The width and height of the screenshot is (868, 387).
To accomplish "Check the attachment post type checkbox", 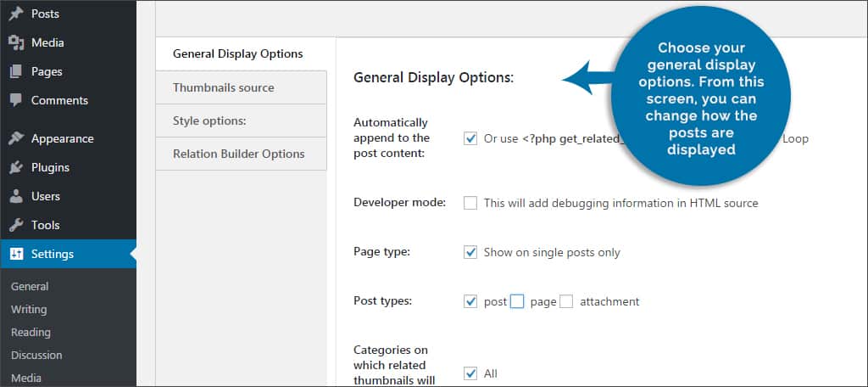I will [565, 301].
